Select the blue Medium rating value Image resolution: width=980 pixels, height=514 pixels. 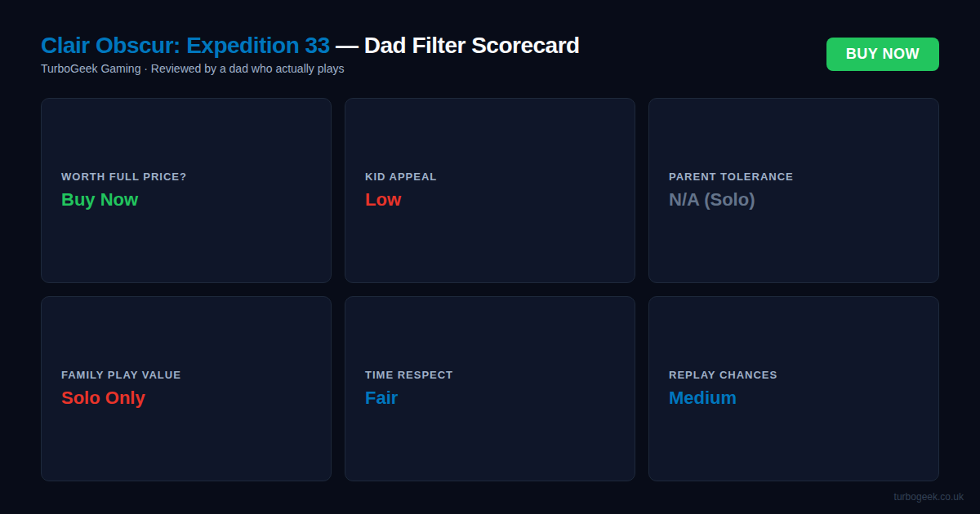pos(702,398)
